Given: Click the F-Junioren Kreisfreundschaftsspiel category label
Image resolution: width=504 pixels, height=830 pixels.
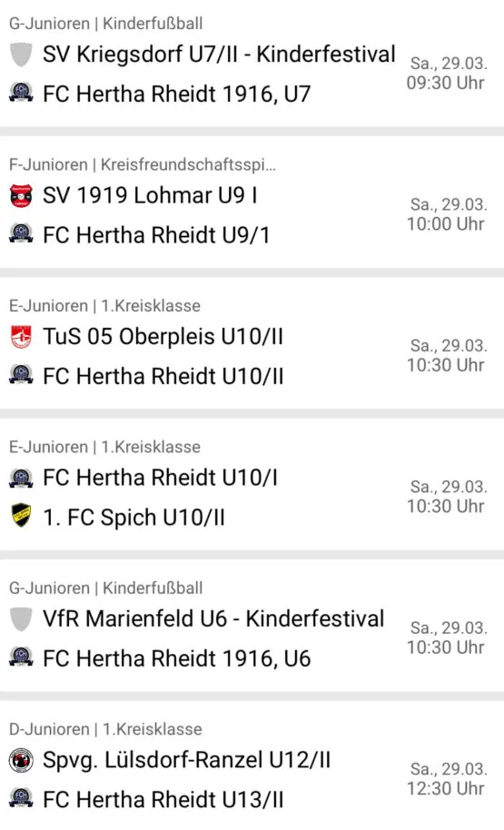Looking at the screenshot, I should coord(143,164).
